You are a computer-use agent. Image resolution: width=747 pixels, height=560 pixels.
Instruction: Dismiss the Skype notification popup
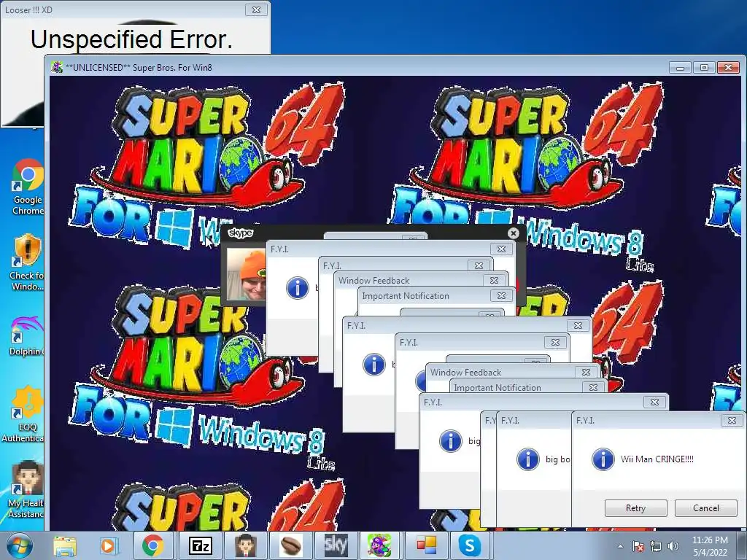tap(513, 233)
